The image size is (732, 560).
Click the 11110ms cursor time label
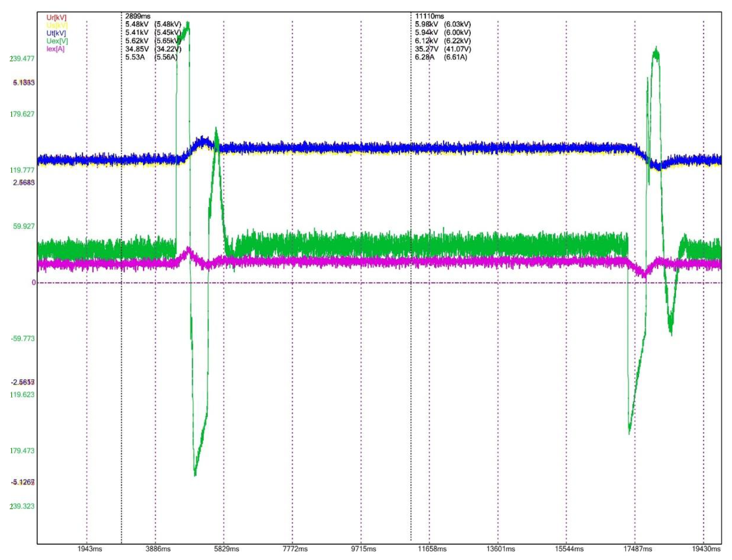pos(429,16)
